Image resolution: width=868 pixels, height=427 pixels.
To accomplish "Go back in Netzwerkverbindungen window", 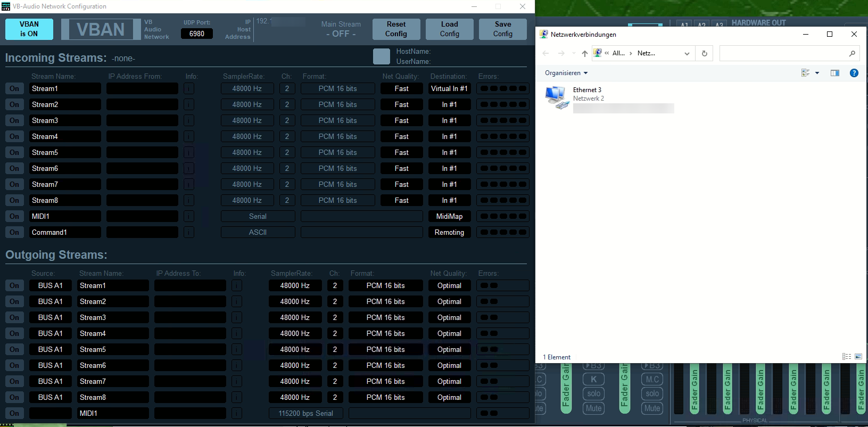I will click(x=545, y=53).
